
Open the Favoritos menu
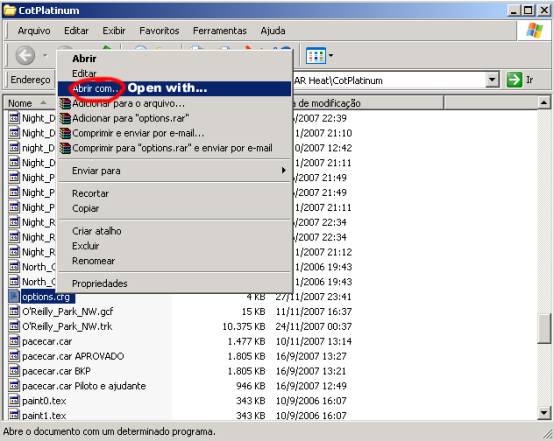point(159,31)
